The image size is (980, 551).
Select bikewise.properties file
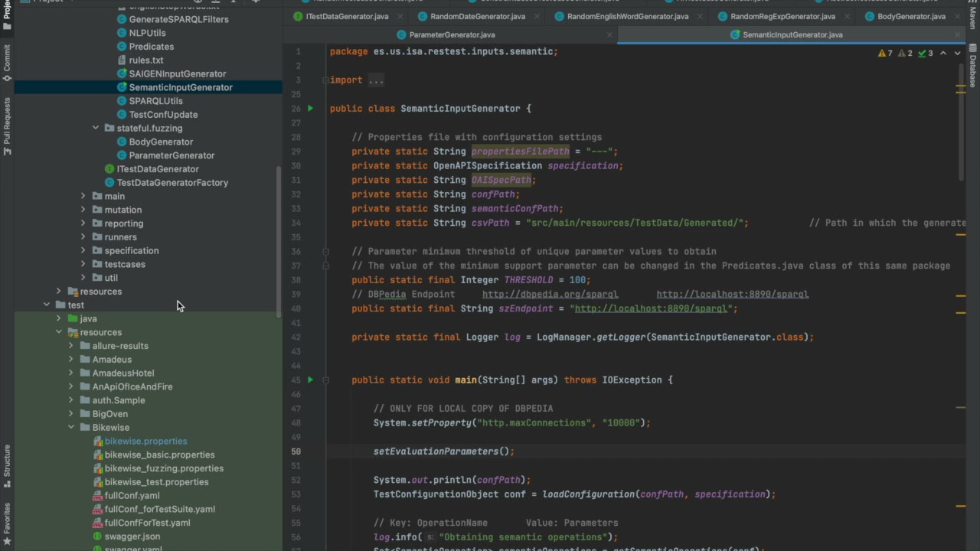click(x=145, y=442)
